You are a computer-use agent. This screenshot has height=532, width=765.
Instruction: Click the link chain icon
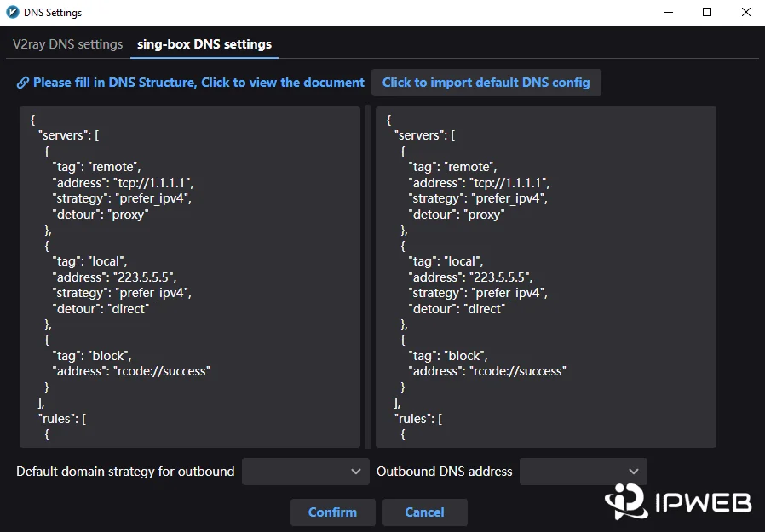[22, 83]
